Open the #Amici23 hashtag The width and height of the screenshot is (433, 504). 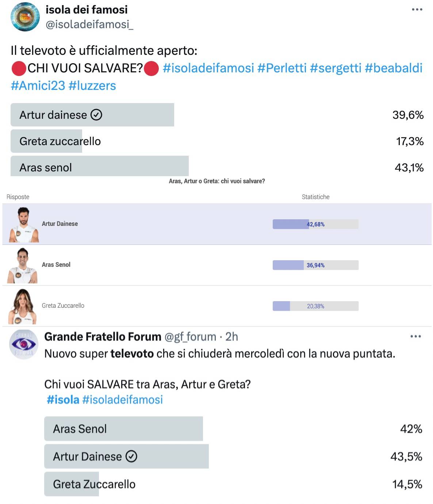pos(38,86)
